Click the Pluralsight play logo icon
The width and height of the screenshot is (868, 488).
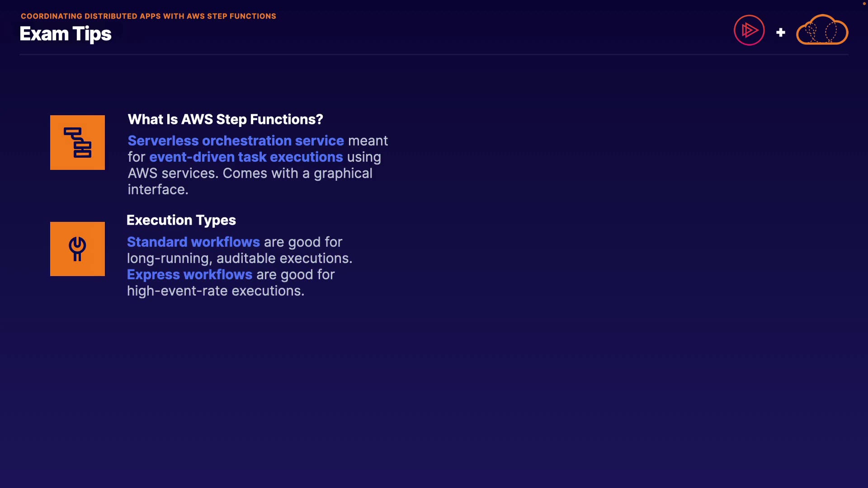[x=749, y=30]
